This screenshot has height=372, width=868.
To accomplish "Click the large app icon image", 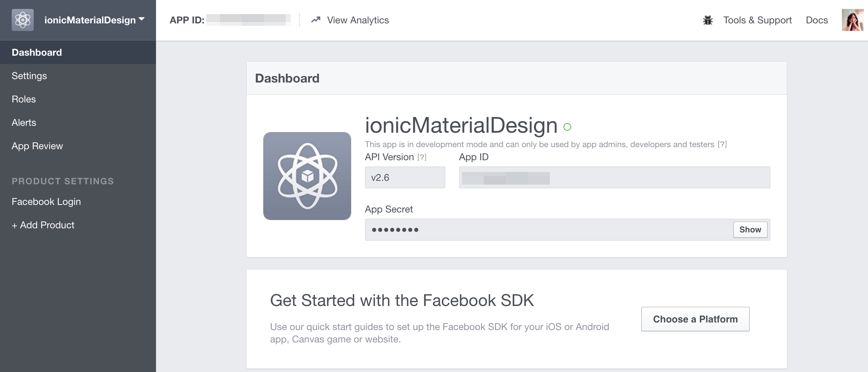I will point(307,176).
